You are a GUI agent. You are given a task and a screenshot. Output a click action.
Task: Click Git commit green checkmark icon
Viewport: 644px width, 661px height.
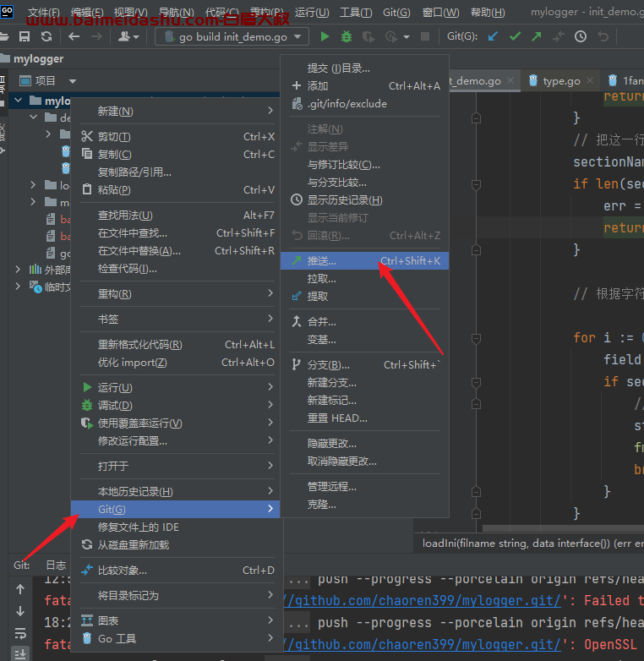pyautogui.click(x=515, y=36)
